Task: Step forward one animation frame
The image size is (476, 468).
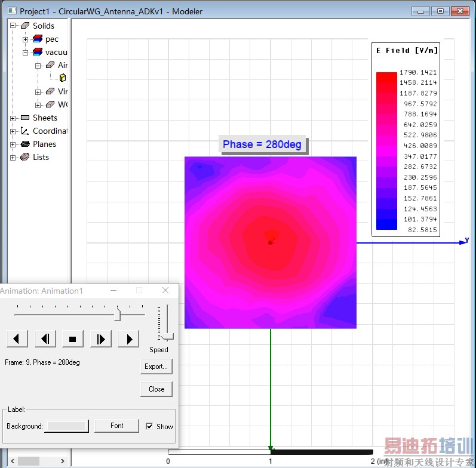Action: [x=101, y=339]
